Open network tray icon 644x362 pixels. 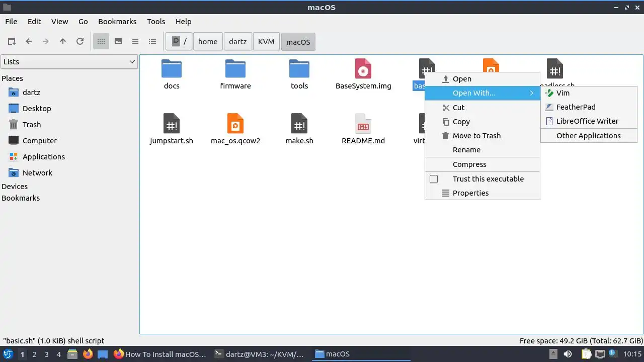pyautogui.click(x=600, y=354)
